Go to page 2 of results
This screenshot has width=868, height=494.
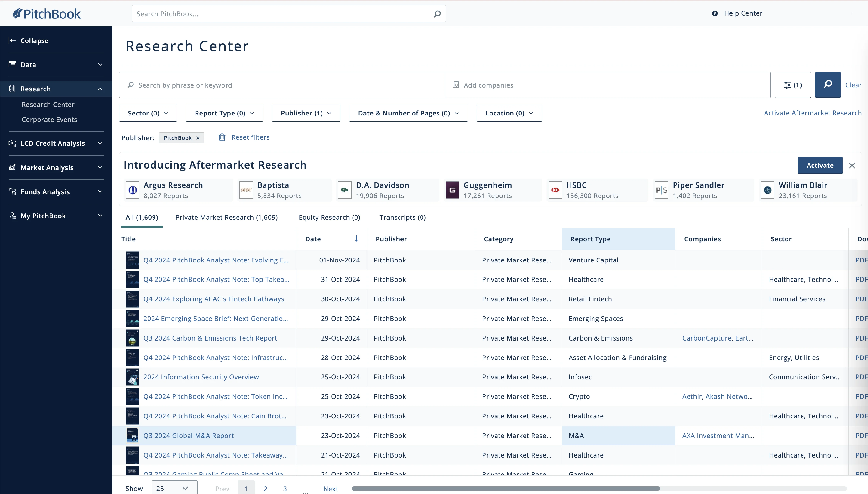click(x=265, y=489)
